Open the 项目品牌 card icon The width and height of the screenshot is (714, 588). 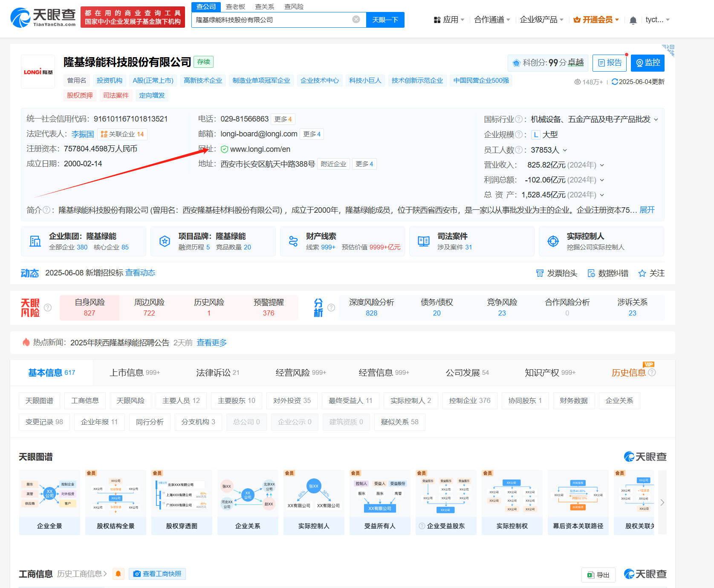165,241
